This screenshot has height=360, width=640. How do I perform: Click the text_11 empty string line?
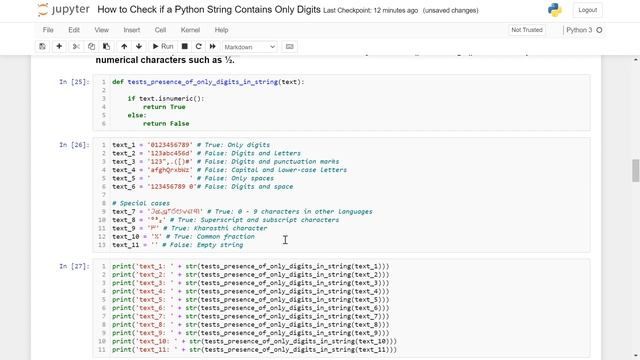pyautogui.click(x=178, y=245)
